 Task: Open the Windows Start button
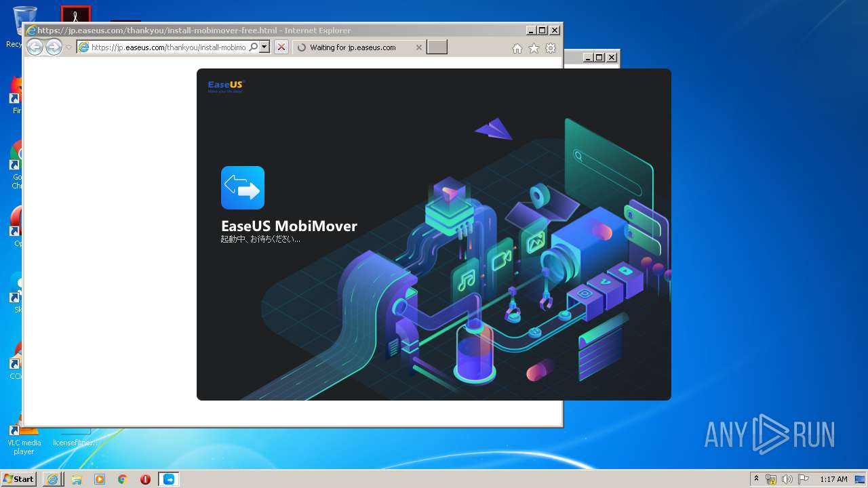18,479
